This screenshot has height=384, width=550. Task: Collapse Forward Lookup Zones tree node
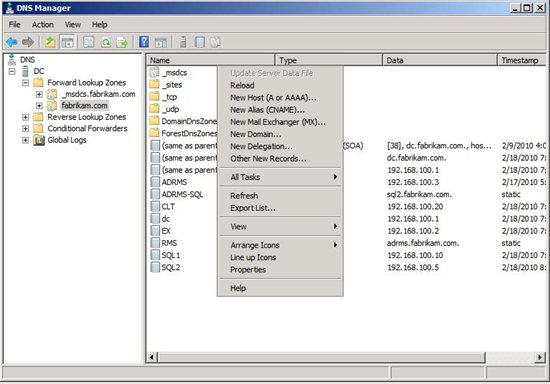pos(25,83)
